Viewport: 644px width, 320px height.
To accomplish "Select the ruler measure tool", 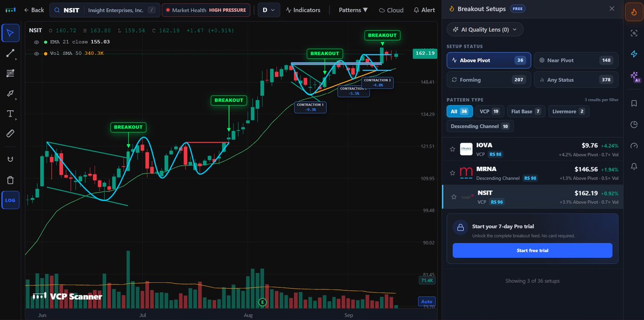I will (x=10, y=133).
